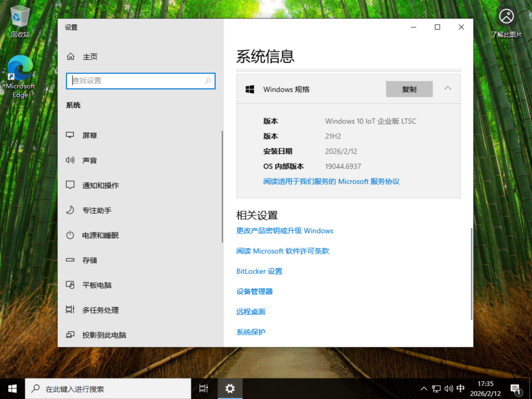Image resolution: width=532 pixels, height=399 pixels.
Task: Open the 专注助手 settings label
Action: point(97,210)
